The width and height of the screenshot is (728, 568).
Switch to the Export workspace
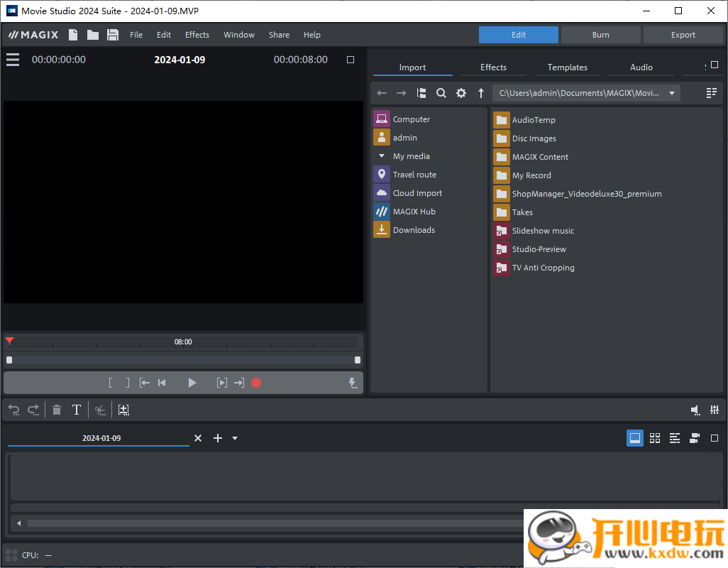tap(683, 35)
